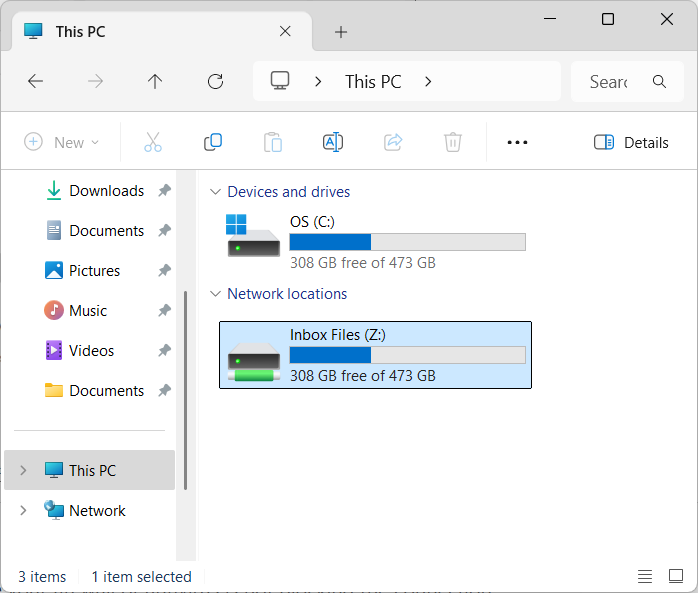This screenshot has height=593, width=698.
Task: Navigate back with the left arrow
Action: [x=36, y=81]
